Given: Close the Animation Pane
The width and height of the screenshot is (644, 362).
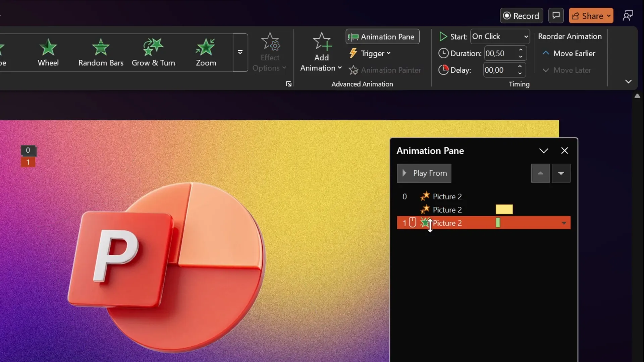Looking at the screenshot, I should [x=565, y=151].
